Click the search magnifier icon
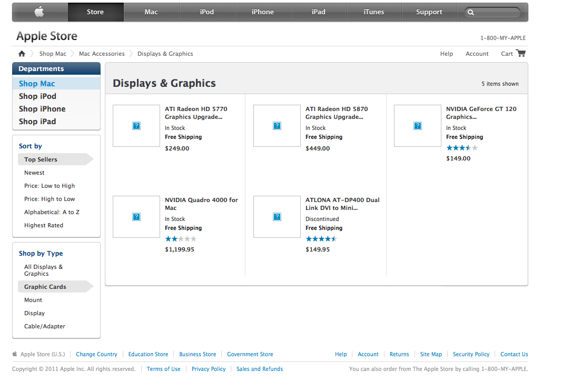The image size is (562, 392). (471, 13)
